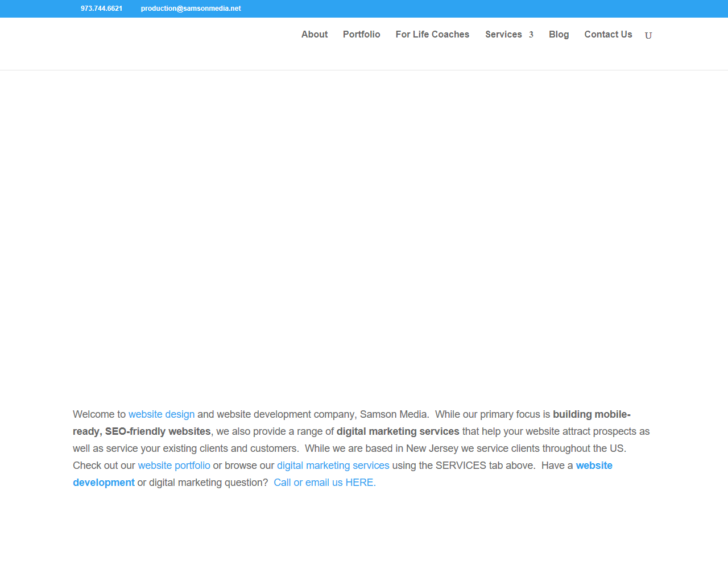Image resolution: width=728 pixels, height=582 pixels.
Task: Follow the blue 'website design' link
Action: (162, 414)
